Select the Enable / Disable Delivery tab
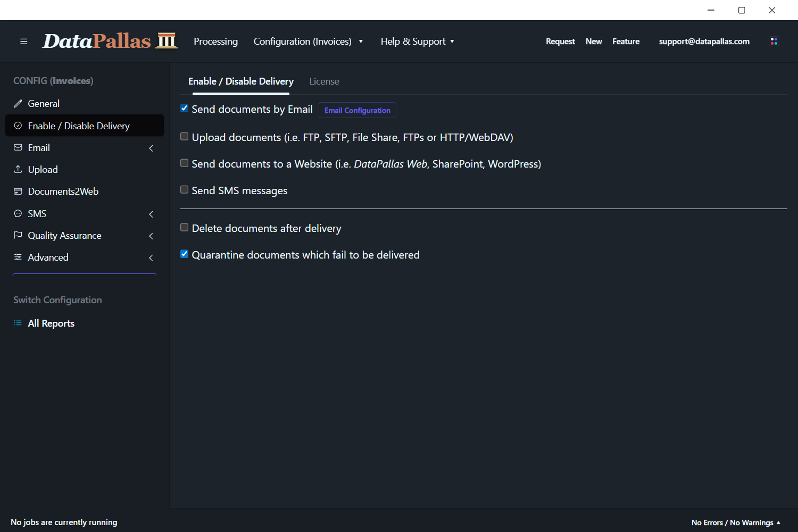 (241, 81)
